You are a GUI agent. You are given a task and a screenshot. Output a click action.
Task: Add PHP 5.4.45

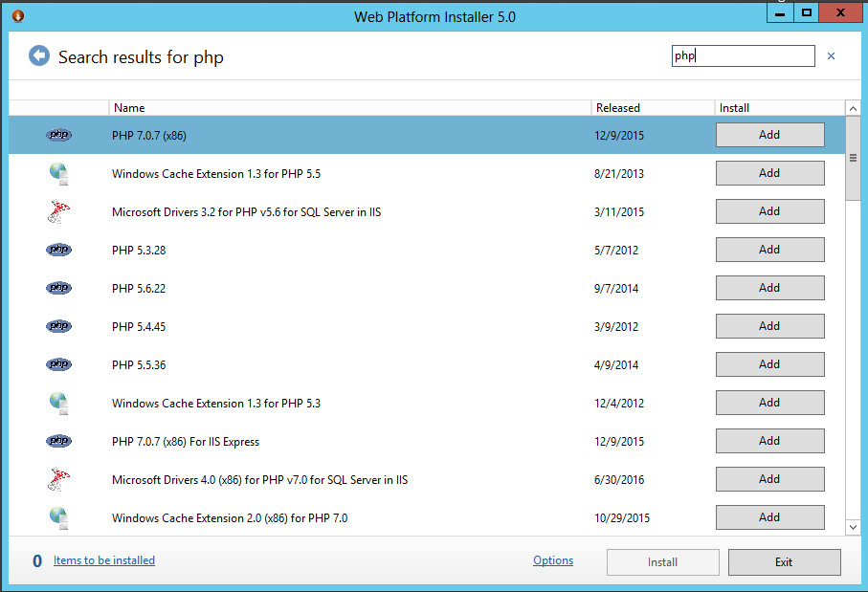pyautogui.click(x=770, y=326)
